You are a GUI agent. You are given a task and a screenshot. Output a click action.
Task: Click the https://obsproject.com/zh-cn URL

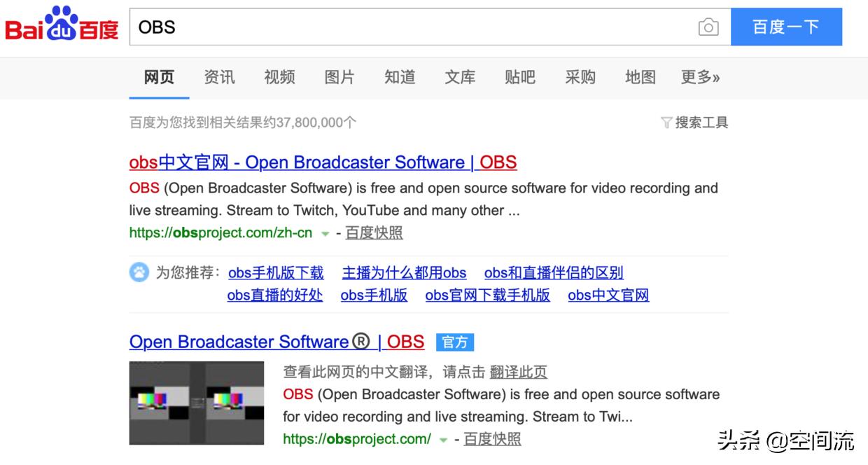pyautogui.click(x=220, y=233)
